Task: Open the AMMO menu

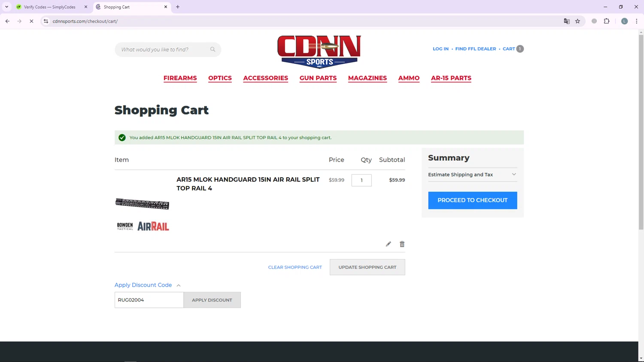Action: click(409, 78)
